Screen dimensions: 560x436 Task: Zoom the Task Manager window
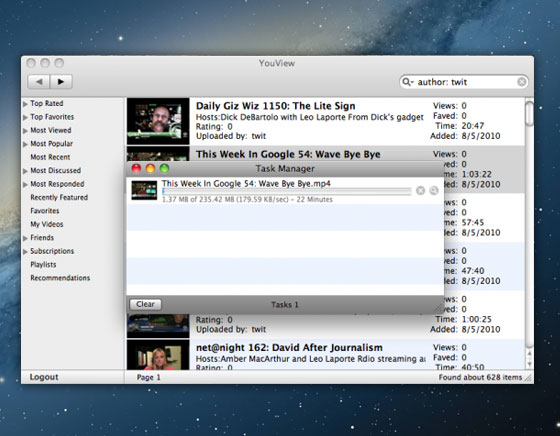[164, 169]
